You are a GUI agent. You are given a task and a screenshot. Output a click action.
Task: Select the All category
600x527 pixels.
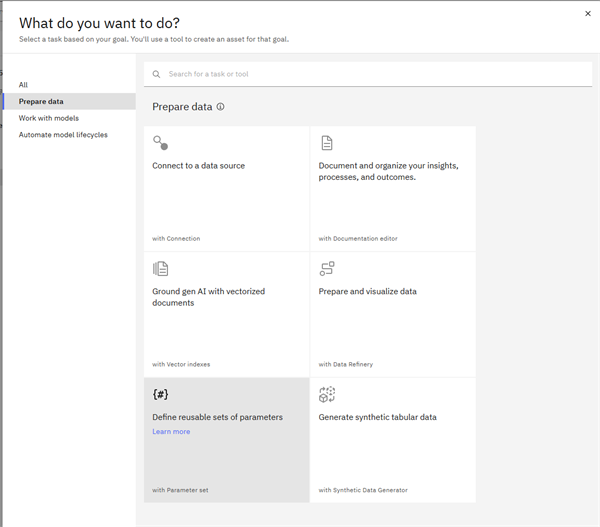coord(24,85)
